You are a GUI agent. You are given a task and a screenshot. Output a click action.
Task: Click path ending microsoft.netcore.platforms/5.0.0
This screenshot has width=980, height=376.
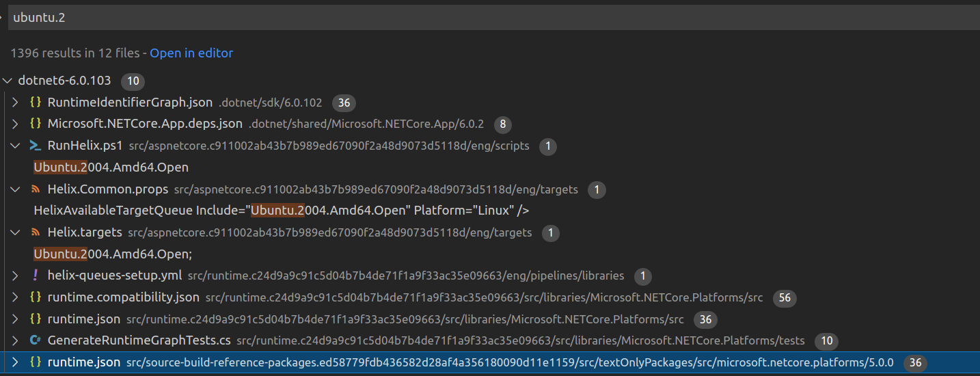point(510,362)
